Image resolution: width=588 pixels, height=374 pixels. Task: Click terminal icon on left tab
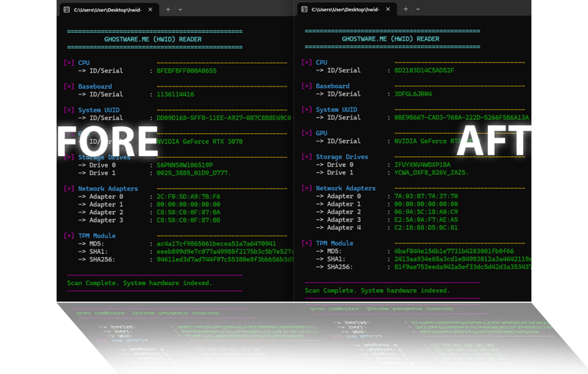[x=67, y=10]
